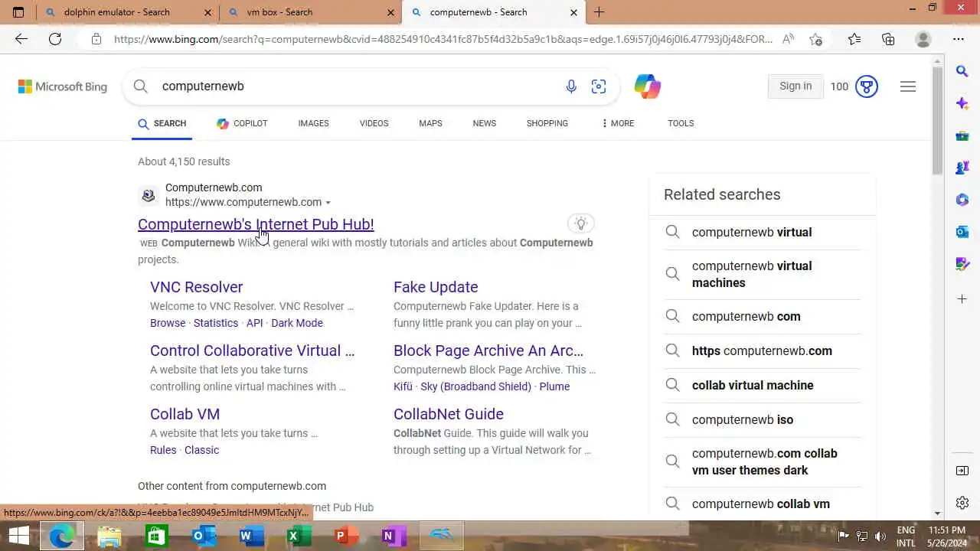The height and width of the screenshot is (551, 980).
Task: Open Bing hamburger settings menu
Action: coord(908,86)
